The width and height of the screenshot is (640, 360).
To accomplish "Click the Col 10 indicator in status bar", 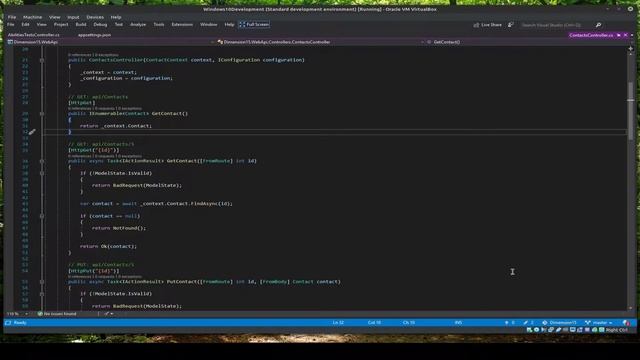I will [x=374, y=322].
